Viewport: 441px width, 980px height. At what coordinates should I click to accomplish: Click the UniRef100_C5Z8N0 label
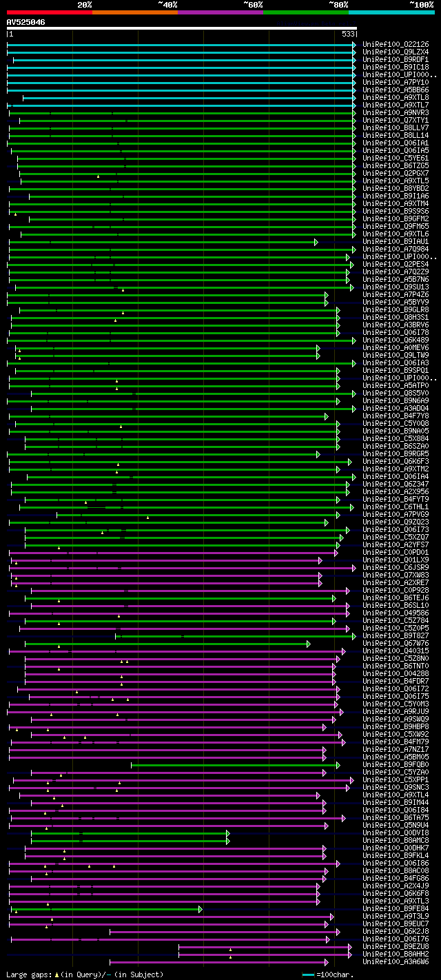(396, 658)
